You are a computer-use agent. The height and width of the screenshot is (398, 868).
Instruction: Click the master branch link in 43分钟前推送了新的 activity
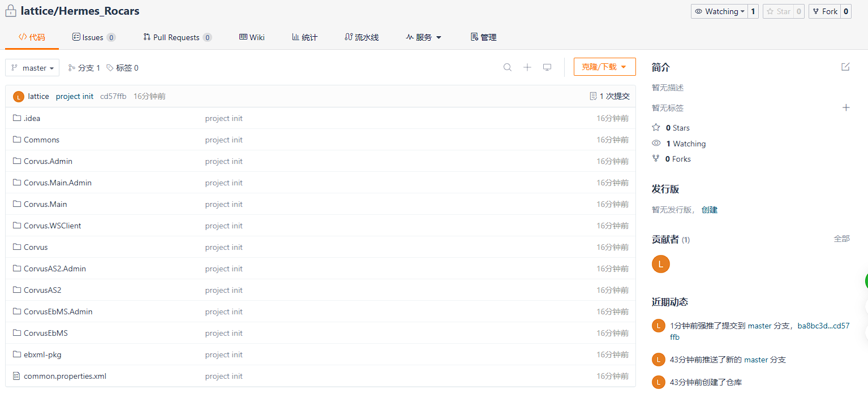(756, 360)
